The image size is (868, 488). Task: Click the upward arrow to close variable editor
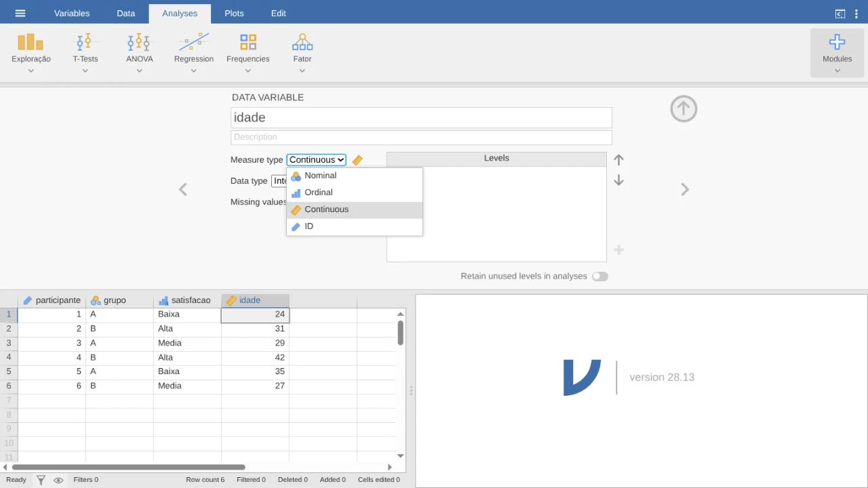684,108
